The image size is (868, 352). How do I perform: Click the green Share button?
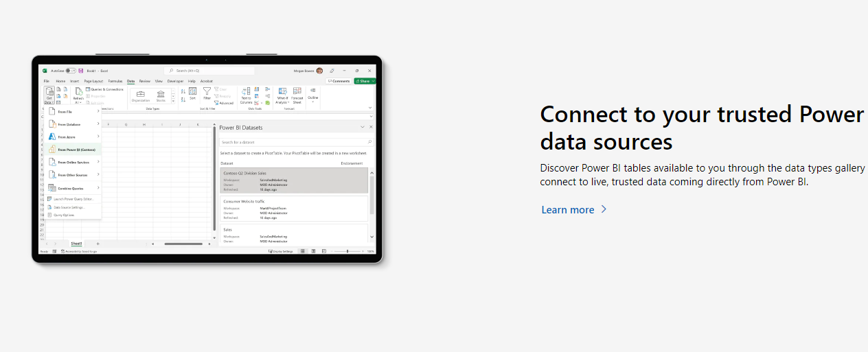point(365,81)
